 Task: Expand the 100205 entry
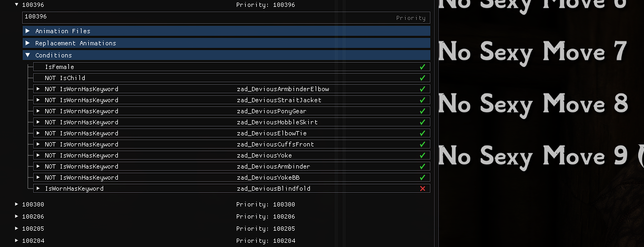click(x=17, y=229)
